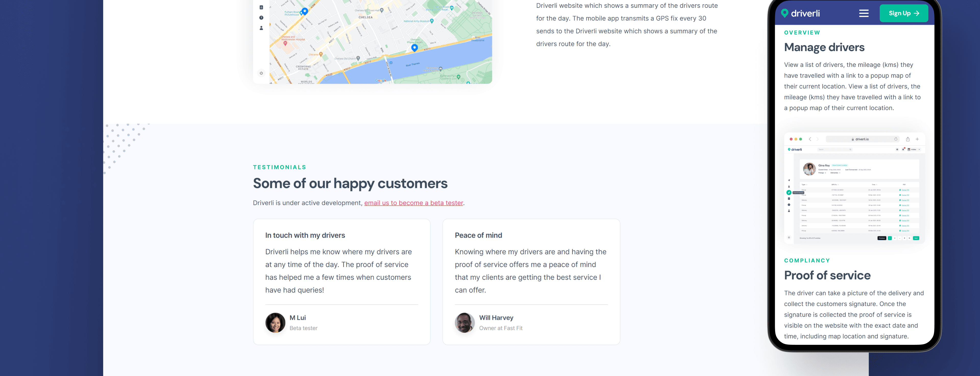Click the driverli logo in phone header
Viewport: 980px width, 376px height.
click(x=800, y=13)
